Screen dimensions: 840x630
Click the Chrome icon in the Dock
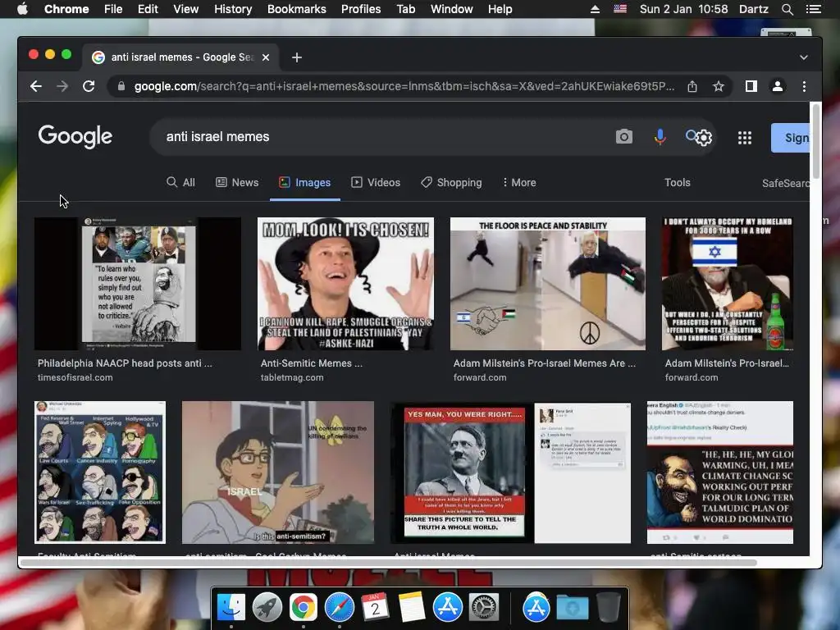click(304, 608)
